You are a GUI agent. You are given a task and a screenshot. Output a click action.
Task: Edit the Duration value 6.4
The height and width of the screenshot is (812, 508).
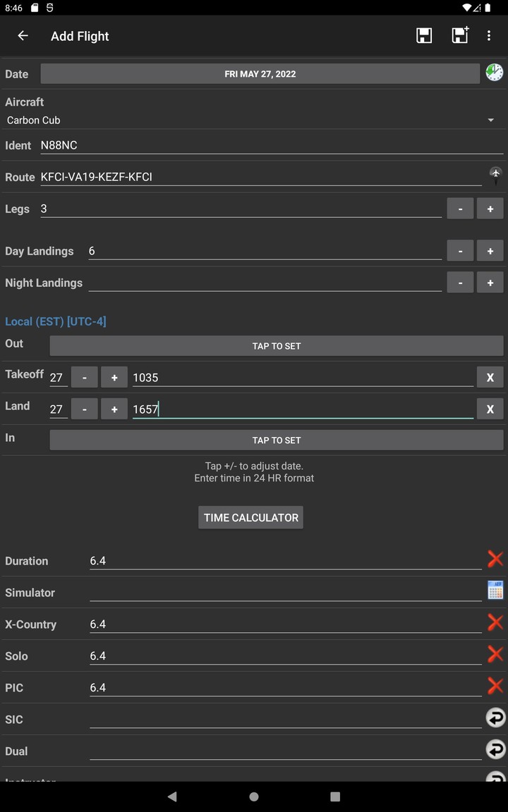286,561
